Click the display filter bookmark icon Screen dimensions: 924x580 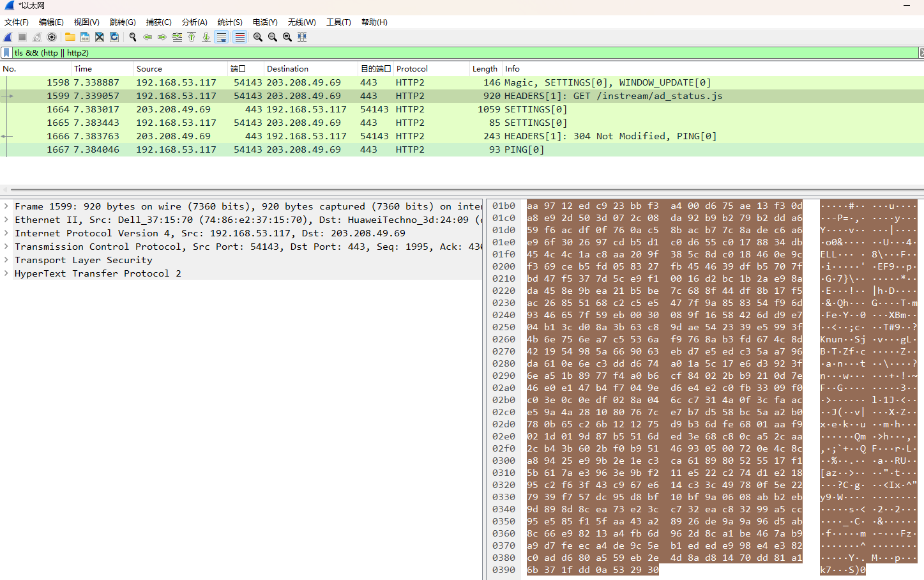6,53
